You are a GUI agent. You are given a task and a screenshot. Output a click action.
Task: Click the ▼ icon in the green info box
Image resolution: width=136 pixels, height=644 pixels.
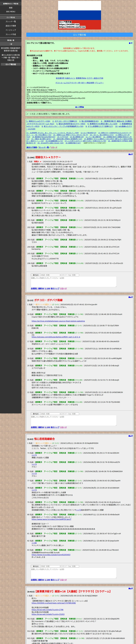click(132, 43)
